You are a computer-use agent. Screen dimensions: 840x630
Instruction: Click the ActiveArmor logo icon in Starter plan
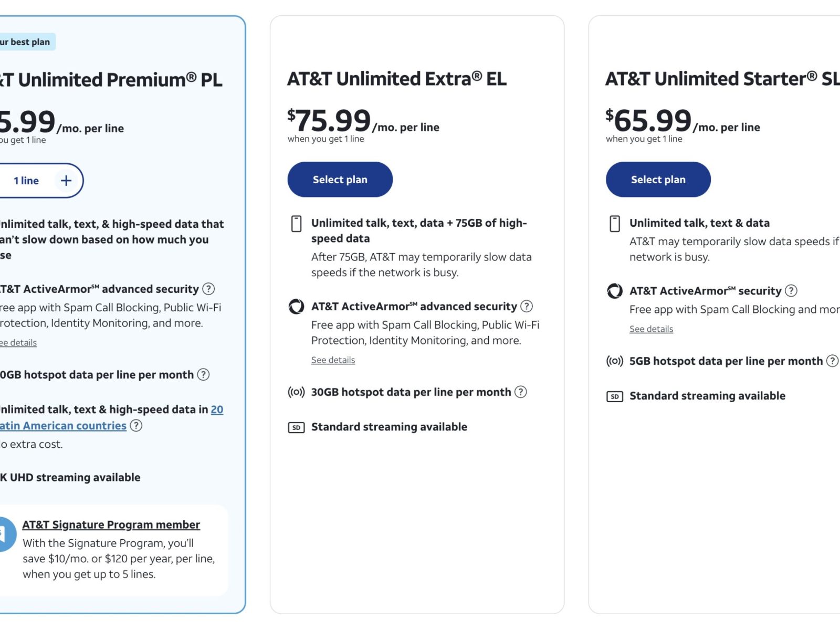[615, 291]
